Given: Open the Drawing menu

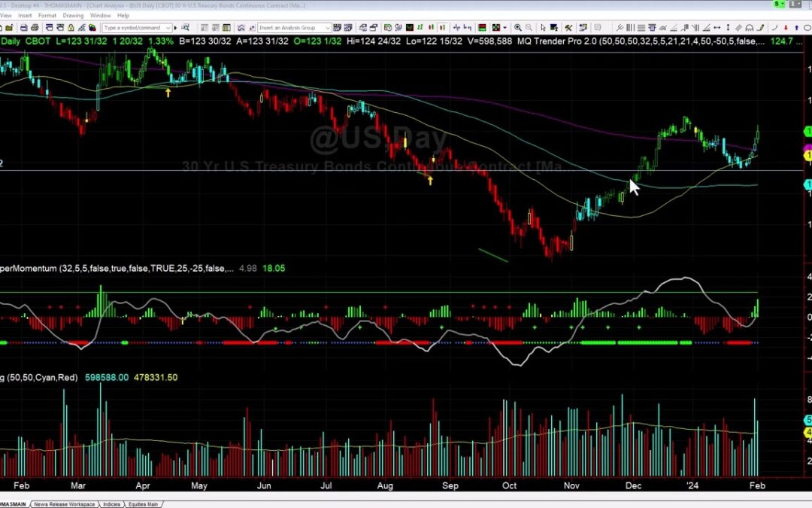Looking at the screenshot, I should 73,15.
